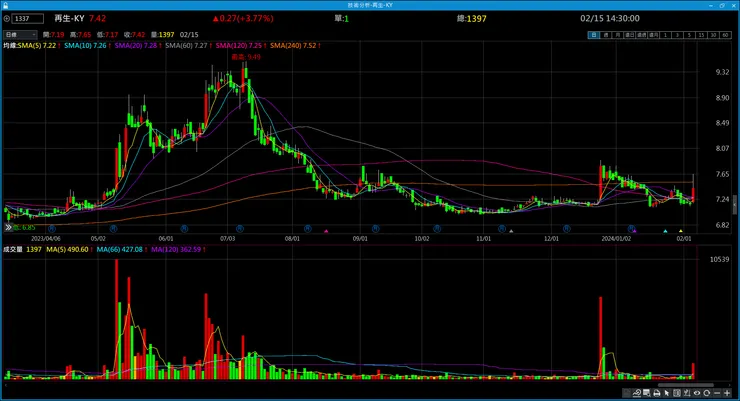Screen dimensions: 740x401
Task: Switch to 30-minute period button
Action: click(713, 35)
